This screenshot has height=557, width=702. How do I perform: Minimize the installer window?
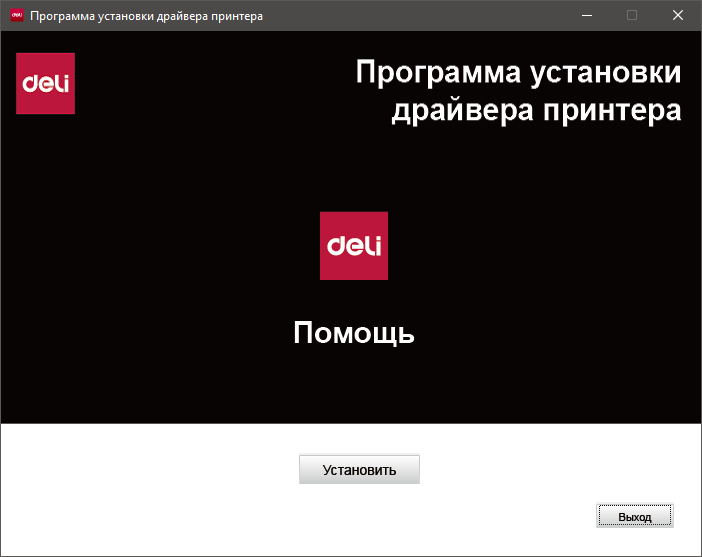coord(587,16)
